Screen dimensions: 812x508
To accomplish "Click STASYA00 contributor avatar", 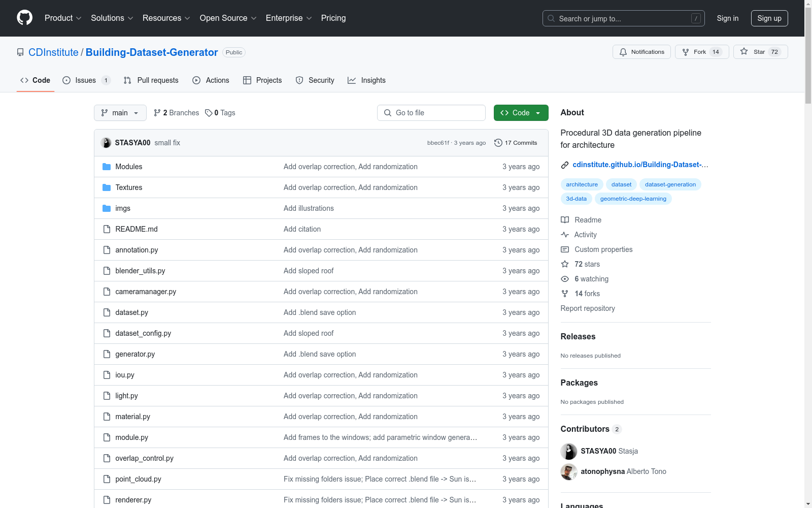I will click(569, 451).
